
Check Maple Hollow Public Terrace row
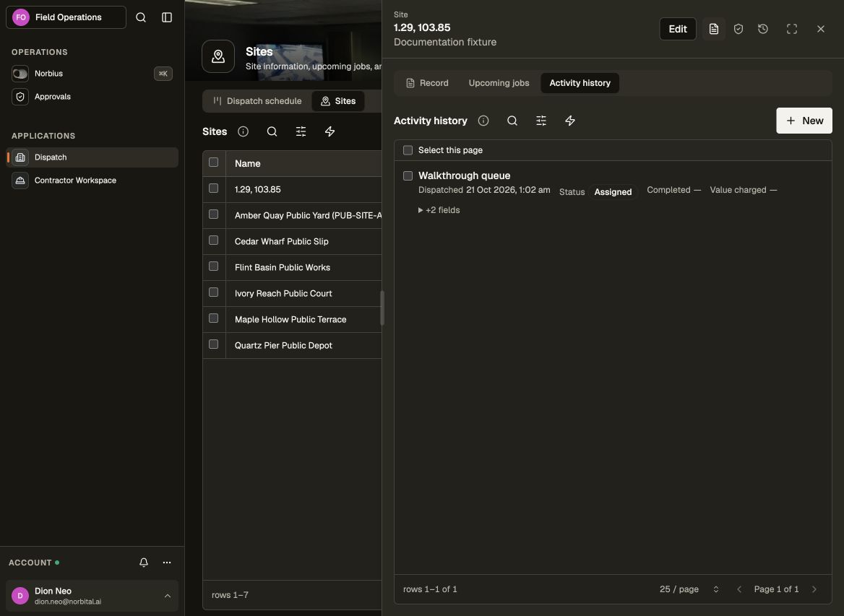click(214, 318)
